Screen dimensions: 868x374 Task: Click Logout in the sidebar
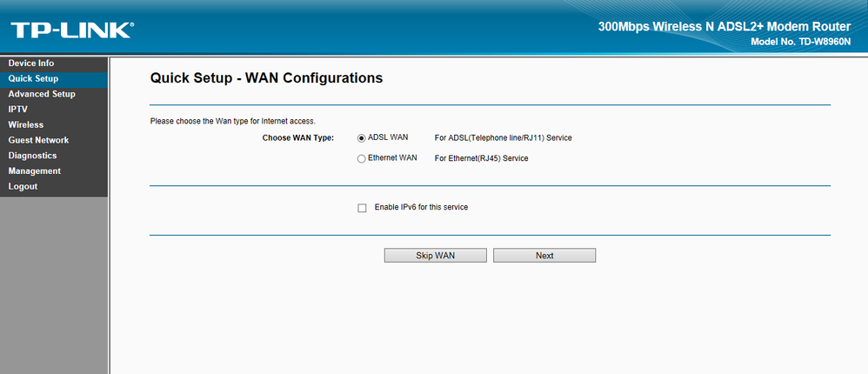tap(23, 187)
